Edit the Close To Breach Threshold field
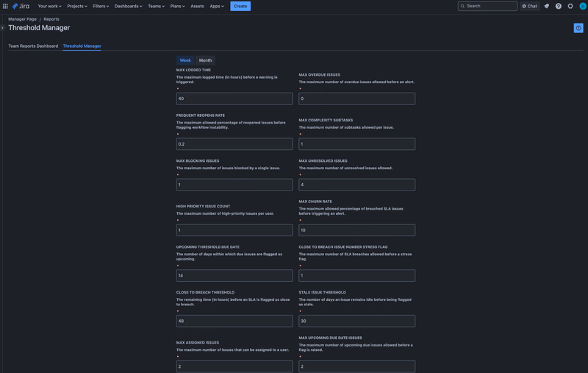 [x=234, y=321]
